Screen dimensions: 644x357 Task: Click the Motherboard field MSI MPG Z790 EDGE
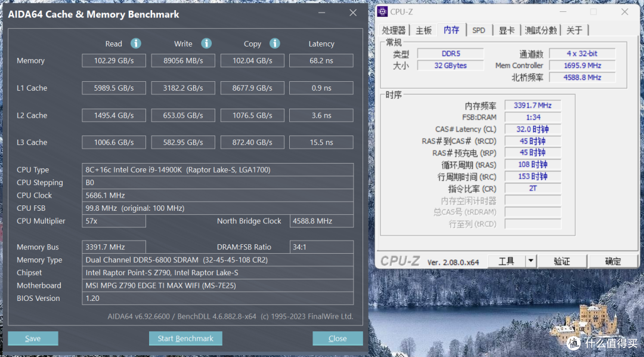(218, 285)
